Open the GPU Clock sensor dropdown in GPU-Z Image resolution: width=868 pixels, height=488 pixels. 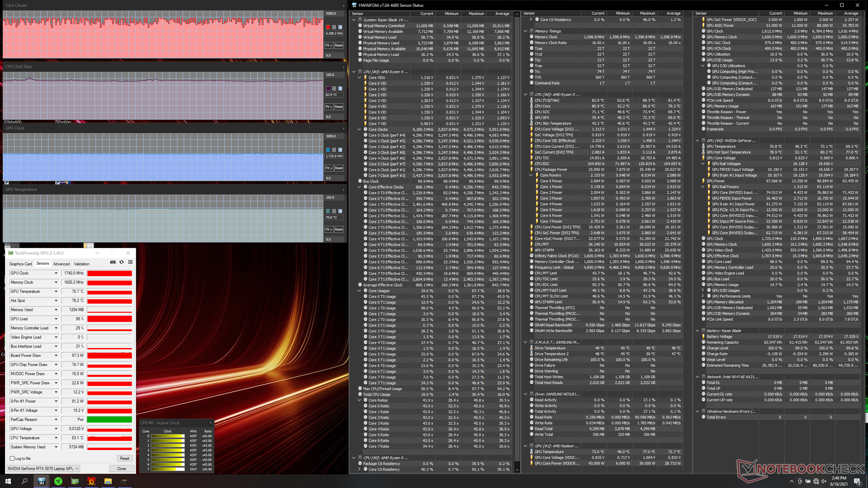(56, 273)
